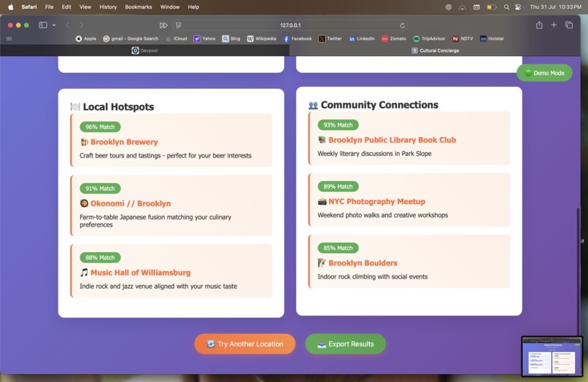Click the 88% Match badge

[100, 257]
